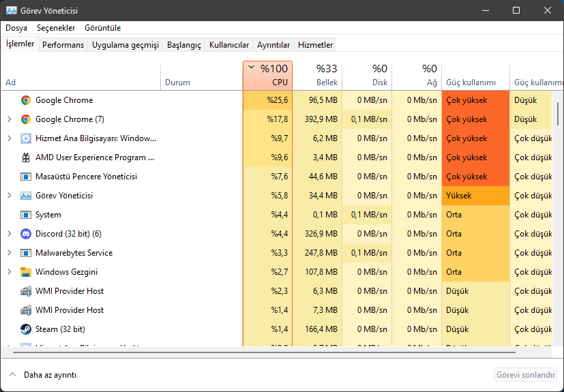Select the first WMI Provider Host icon

click(25, 291)
